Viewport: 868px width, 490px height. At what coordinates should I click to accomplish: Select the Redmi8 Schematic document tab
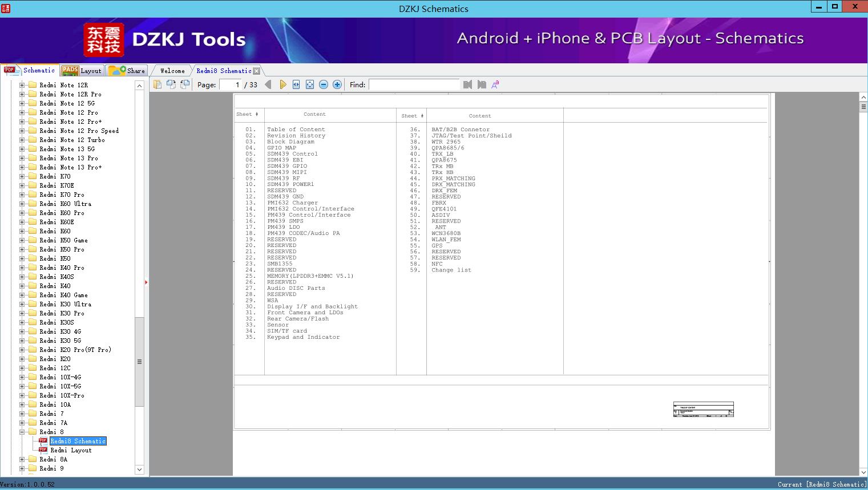coord(224,71)
